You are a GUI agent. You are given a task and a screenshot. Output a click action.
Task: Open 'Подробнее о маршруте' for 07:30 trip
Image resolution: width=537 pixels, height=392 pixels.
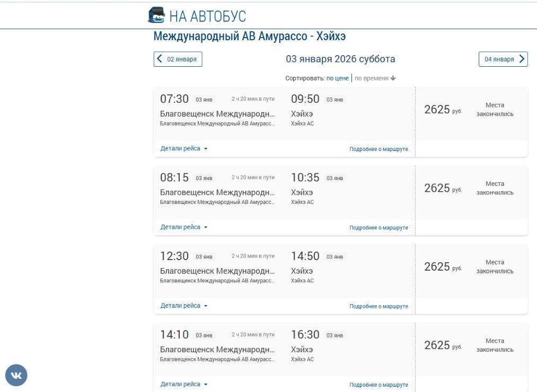378,149
